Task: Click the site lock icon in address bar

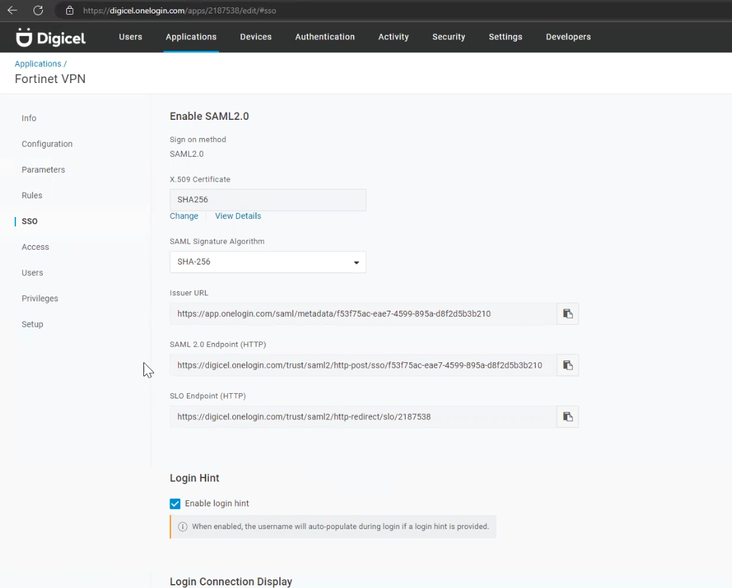Action: pos(69,10)
